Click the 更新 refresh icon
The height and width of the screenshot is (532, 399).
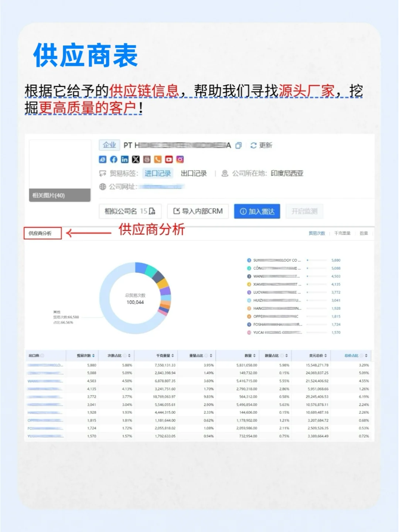pyautogui.click(x=253, y=145)
